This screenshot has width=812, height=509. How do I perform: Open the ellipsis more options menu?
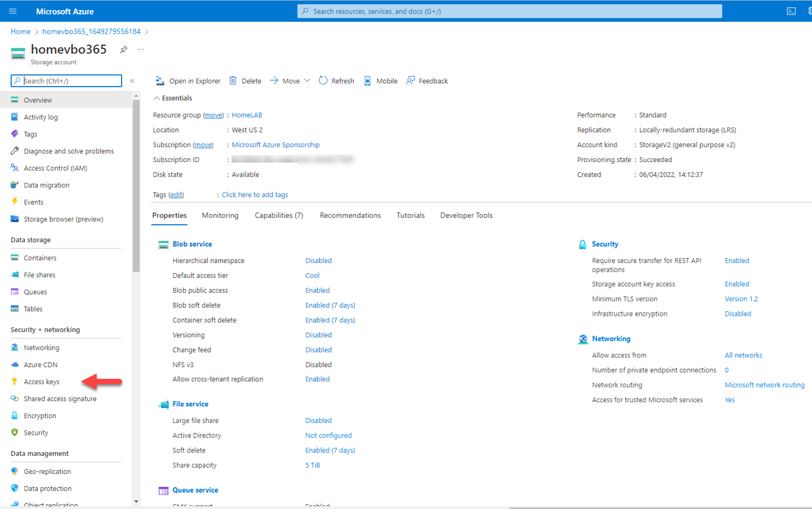coord(141,49)
